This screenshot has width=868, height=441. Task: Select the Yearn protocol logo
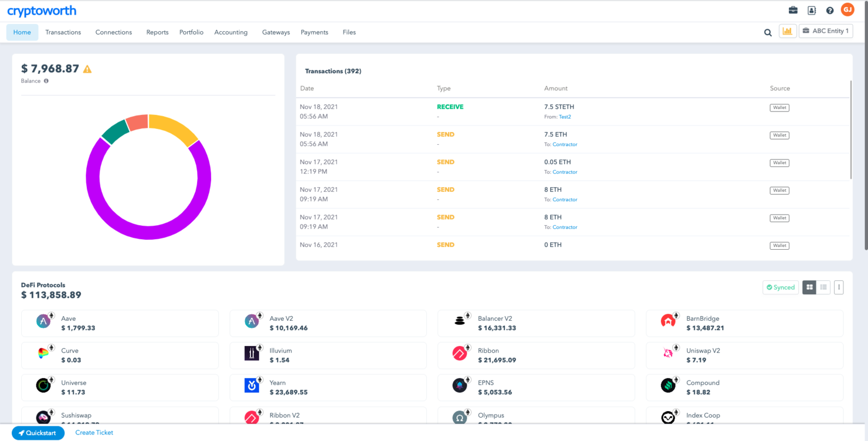[x=251, y=385]
